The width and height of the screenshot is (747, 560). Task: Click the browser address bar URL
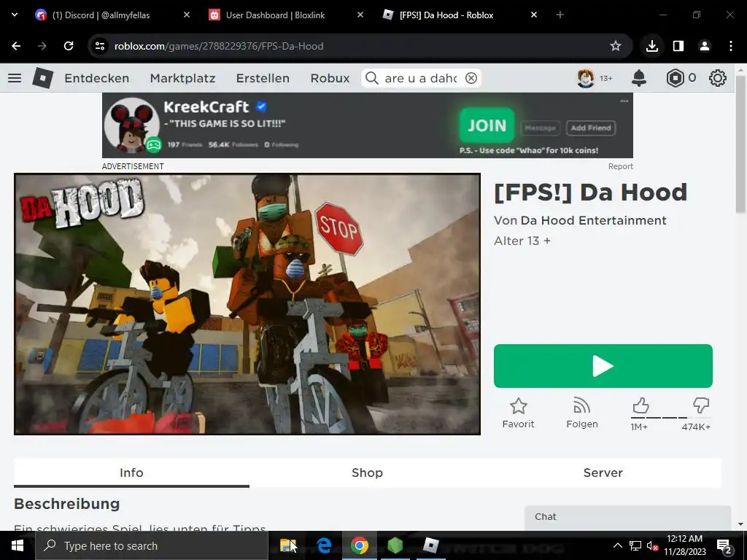click(x=219, y=46)
